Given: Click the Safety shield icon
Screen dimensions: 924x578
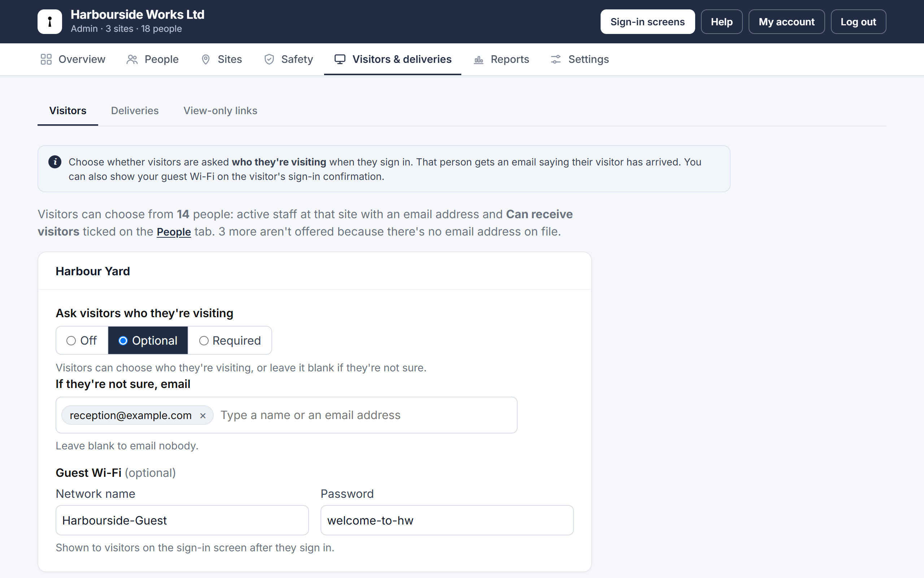Looking at the screenshot, I should point(269,59).
